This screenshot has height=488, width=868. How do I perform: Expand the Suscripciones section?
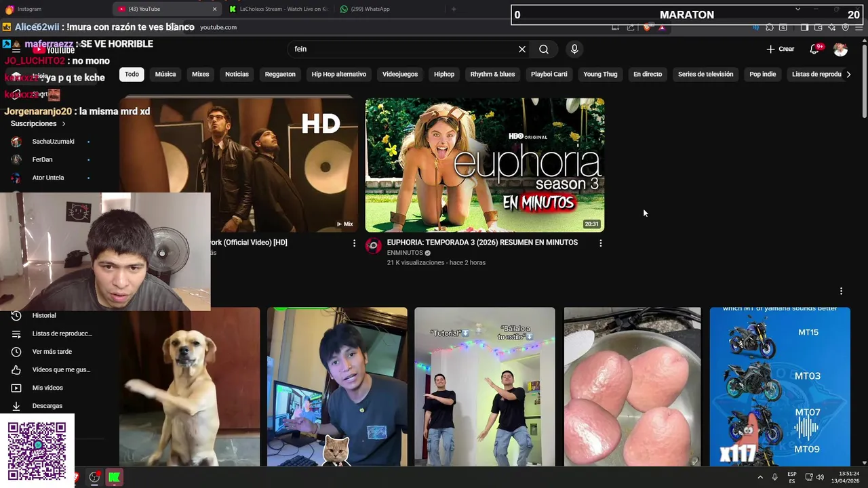point(38,124)
